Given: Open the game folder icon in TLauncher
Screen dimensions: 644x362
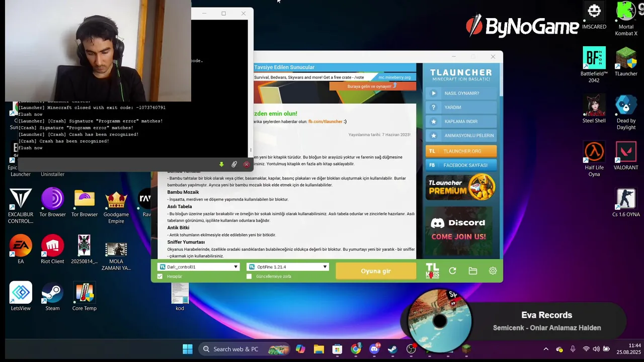Looking at the screenshot, I should [x=472, y=271].
